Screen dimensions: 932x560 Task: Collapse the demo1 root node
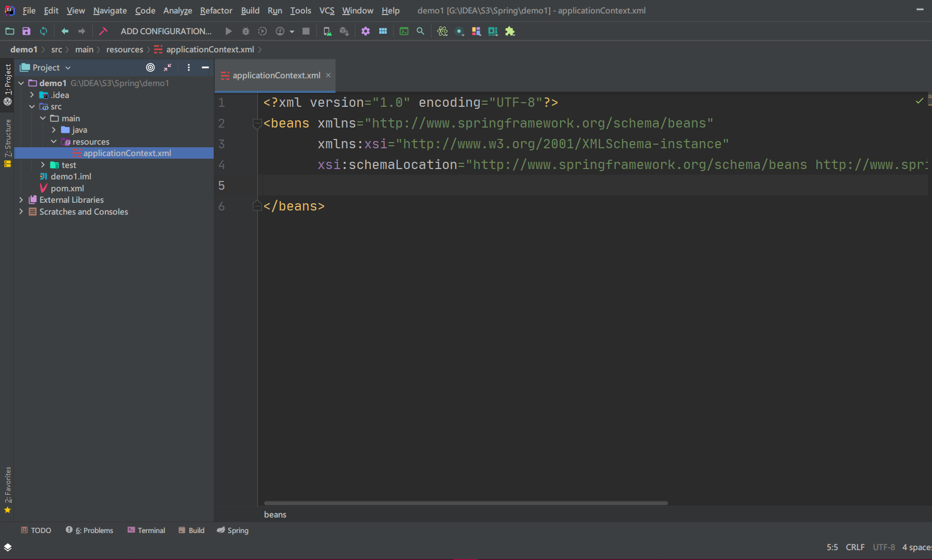(21, 83)
